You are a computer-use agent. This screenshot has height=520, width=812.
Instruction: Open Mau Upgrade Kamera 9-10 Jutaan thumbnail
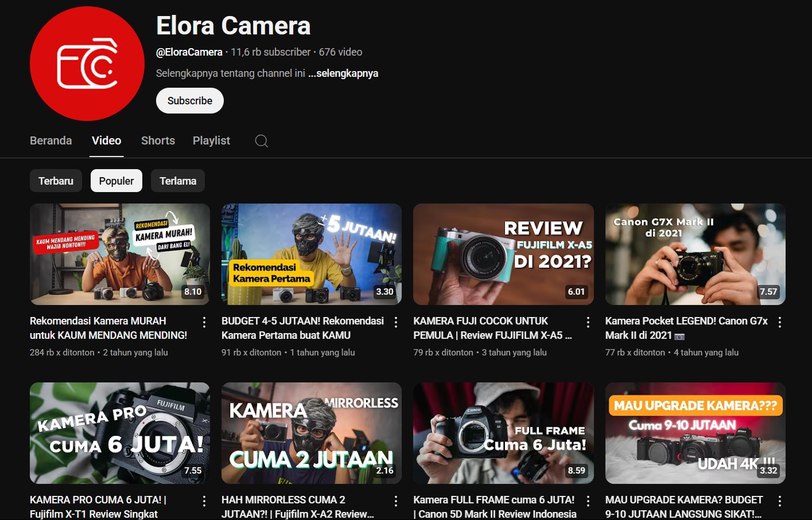pyautogui.click(x=696, y=433)
